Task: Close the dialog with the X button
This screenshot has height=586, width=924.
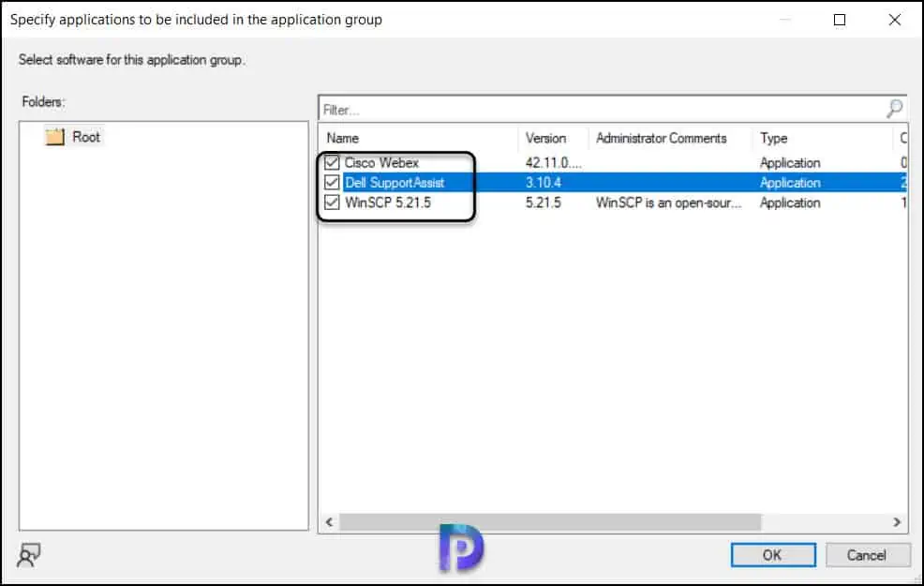Action: click(x=895, y=20)
